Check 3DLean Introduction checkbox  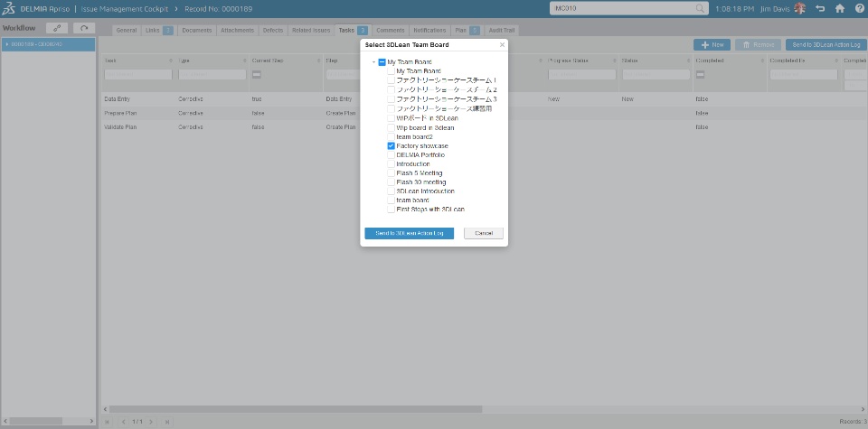pyautogui.click(x=391, y=191)
